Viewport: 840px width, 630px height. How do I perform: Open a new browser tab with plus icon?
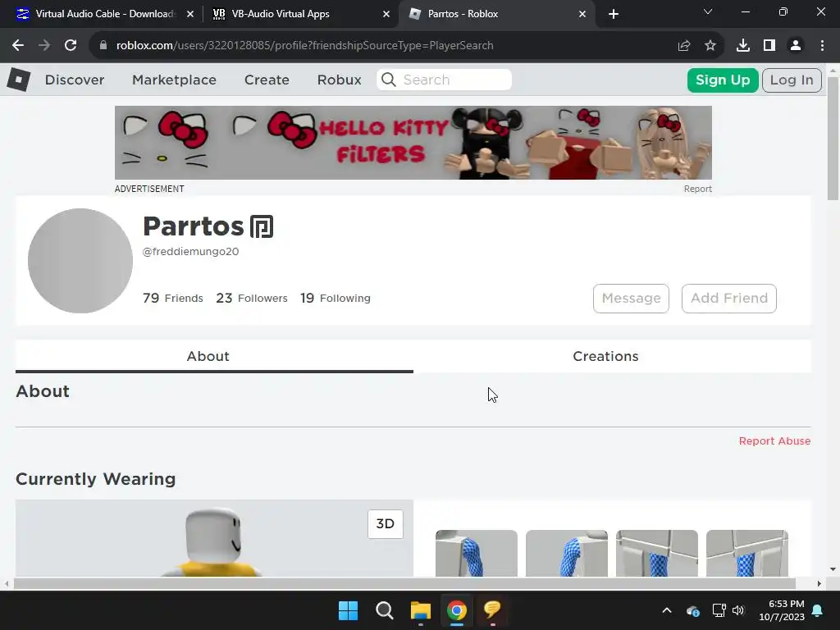tap(614, 15)
